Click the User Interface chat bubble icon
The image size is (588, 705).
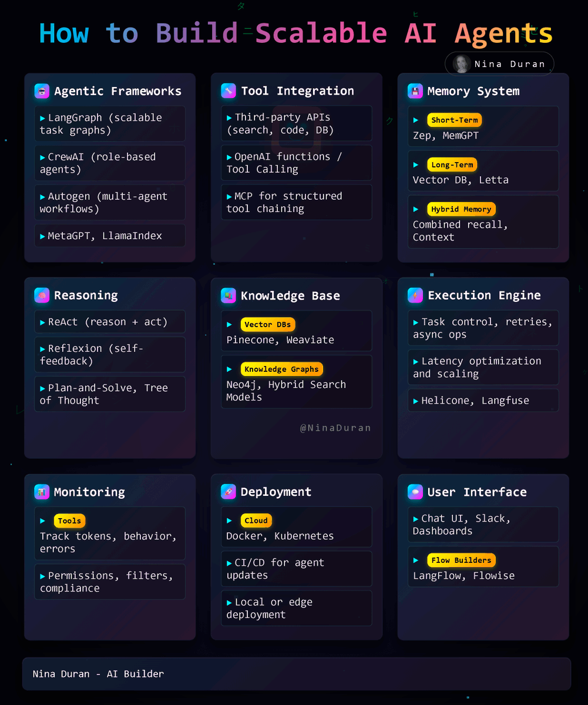coord(415,492)
